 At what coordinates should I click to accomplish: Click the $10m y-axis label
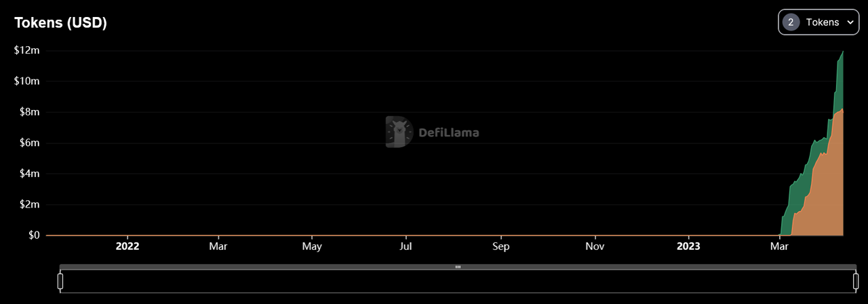click(27, 81)
